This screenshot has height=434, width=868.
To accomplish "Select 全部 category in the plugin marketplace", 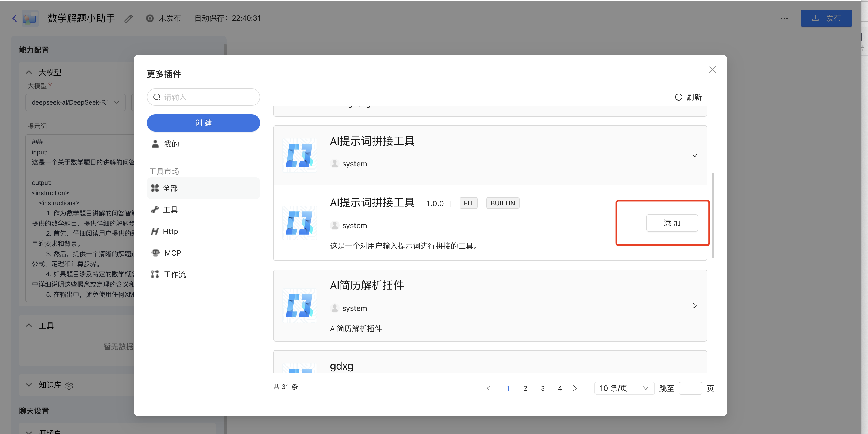I will (170, 188).
